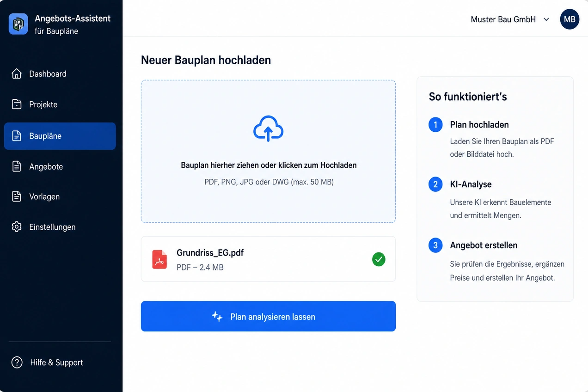
Task: Click the So funktioniert's heading
Action: point(468,97)
